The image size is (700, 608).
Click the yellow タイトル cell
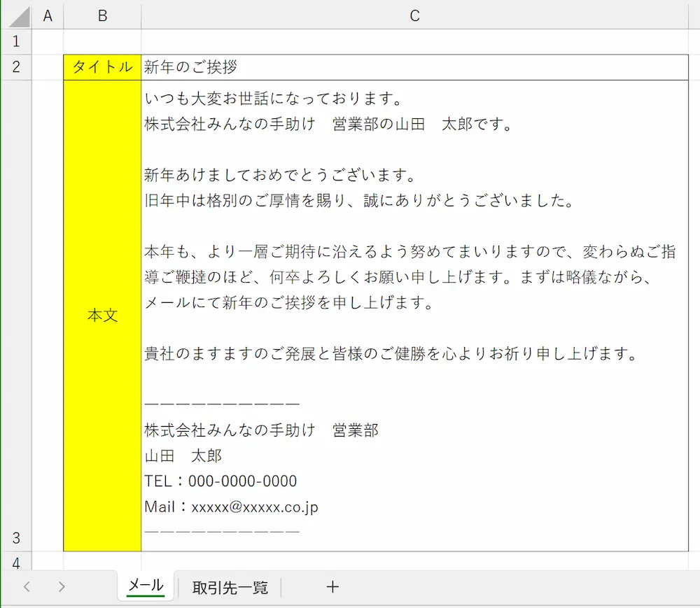102,67
